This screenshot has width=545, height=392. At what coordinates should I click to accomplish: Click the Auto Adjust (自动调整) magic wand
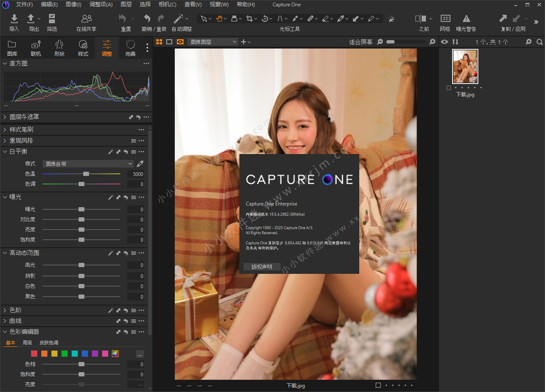point(179,19)
